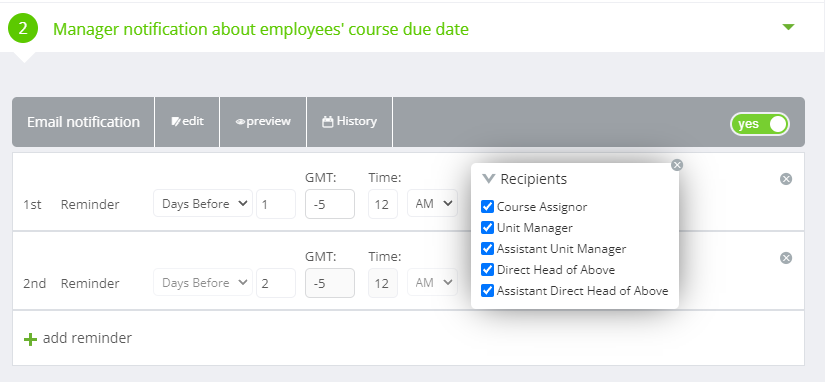Click the add reminder link text
Viewport: 828px width, 382px height.
[87, 338]
